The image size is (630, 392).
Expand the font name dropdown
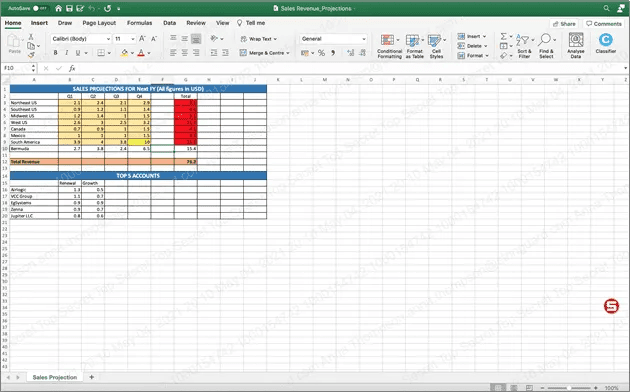(108, 39)
